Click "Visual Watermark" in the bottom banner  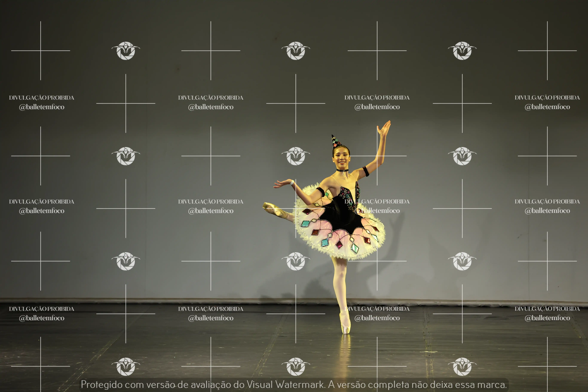tap(285, 384)
